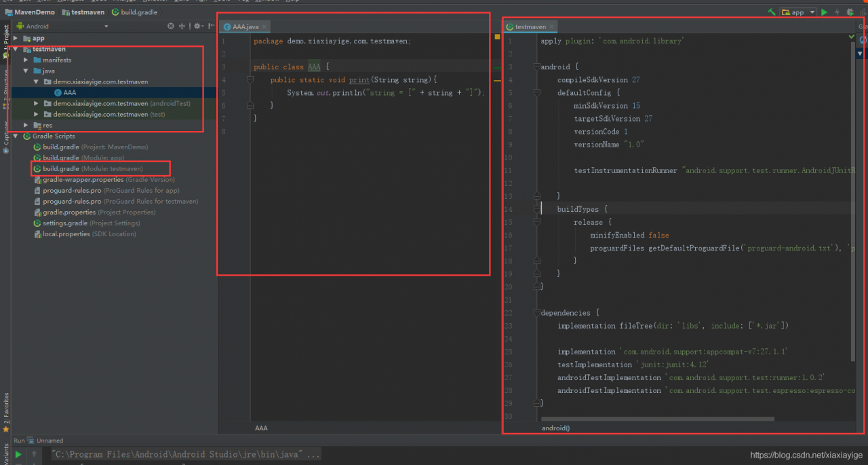Open the Project panel gear settings
The image size is (868, 465).
pos(198,26)
